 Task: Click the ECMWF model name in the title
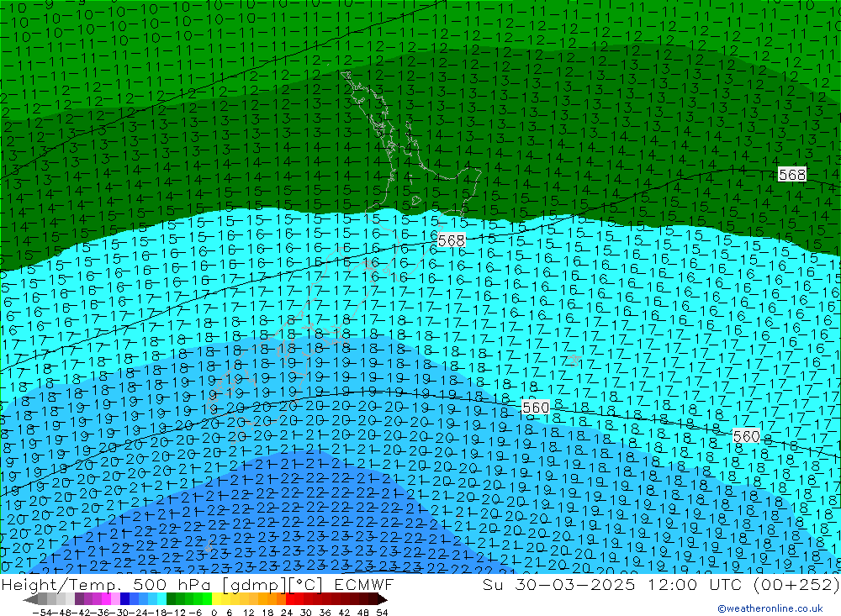(363, 584)
